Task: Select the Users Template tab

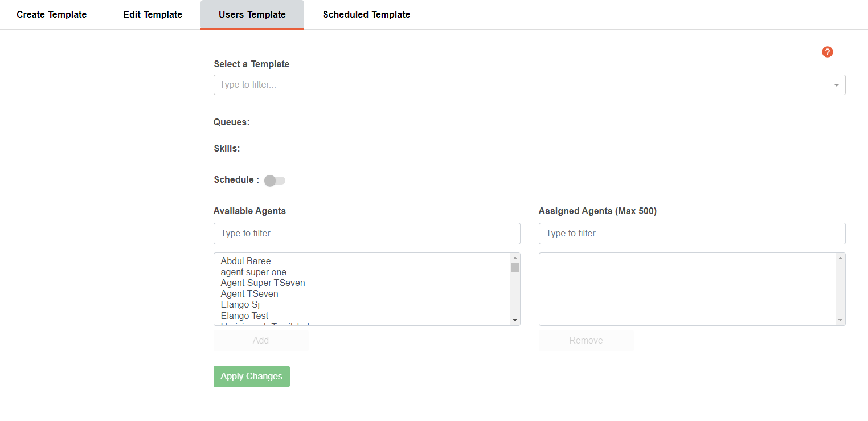Action: [252, 14]
